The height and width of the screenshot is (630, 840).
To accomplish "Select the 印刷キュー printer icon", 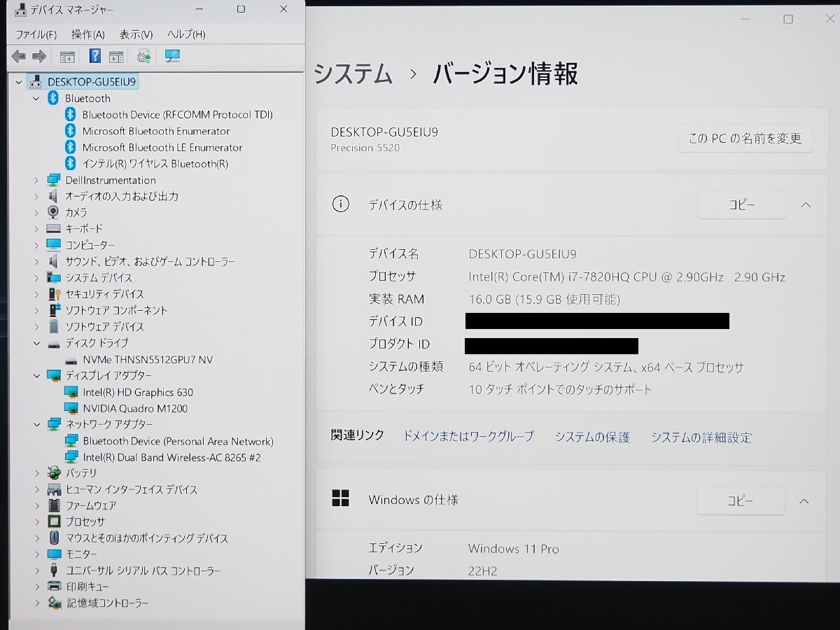I will pos(54,587).
